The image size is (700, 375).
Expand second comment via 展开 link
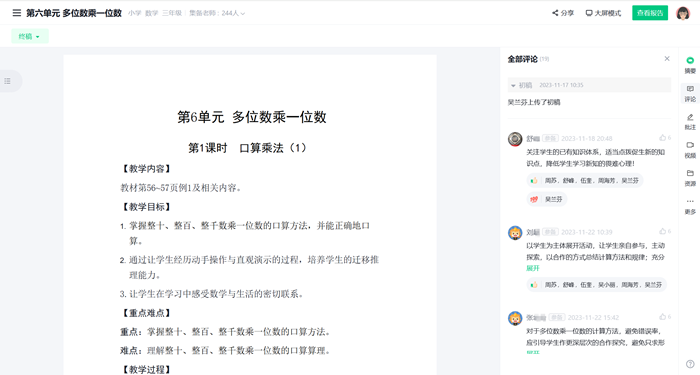click(533, 268)
